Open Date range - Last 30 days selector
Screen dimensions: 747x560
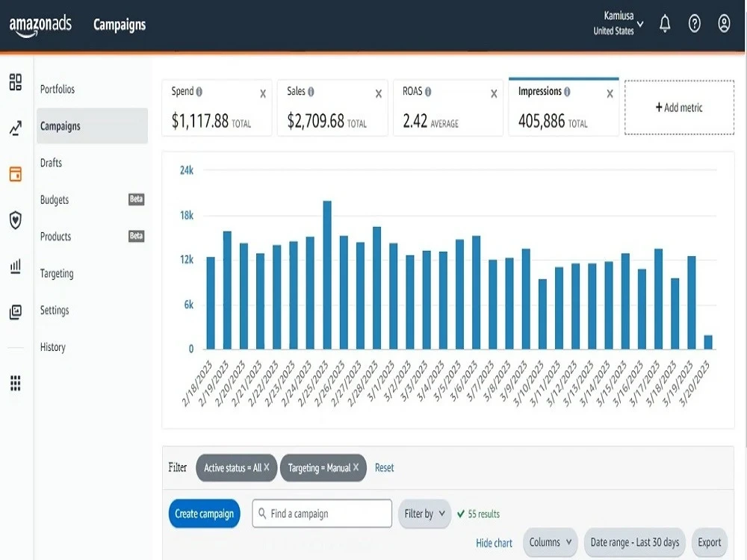coord(634,542)
